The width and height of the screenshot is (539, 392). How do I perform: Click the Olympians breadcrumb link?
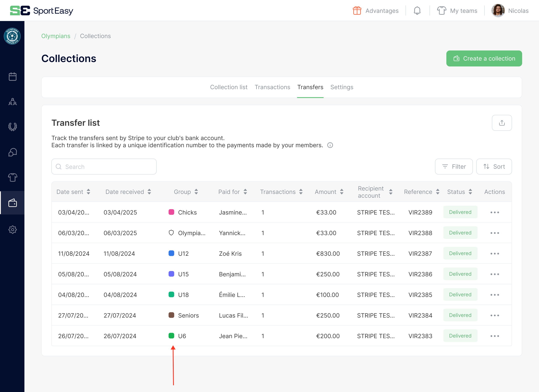(x=56, y=36)
